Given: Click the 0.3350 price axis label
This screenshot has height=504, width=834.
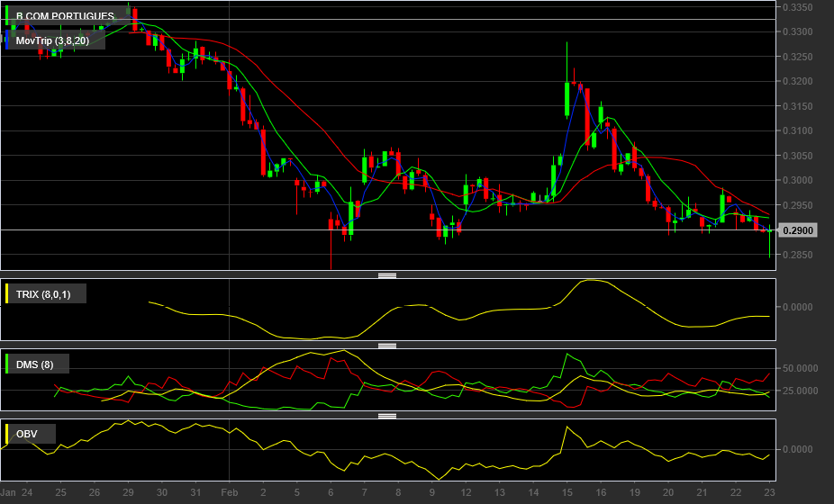Looking at the screenshot, I should click(x=799, y=8).
